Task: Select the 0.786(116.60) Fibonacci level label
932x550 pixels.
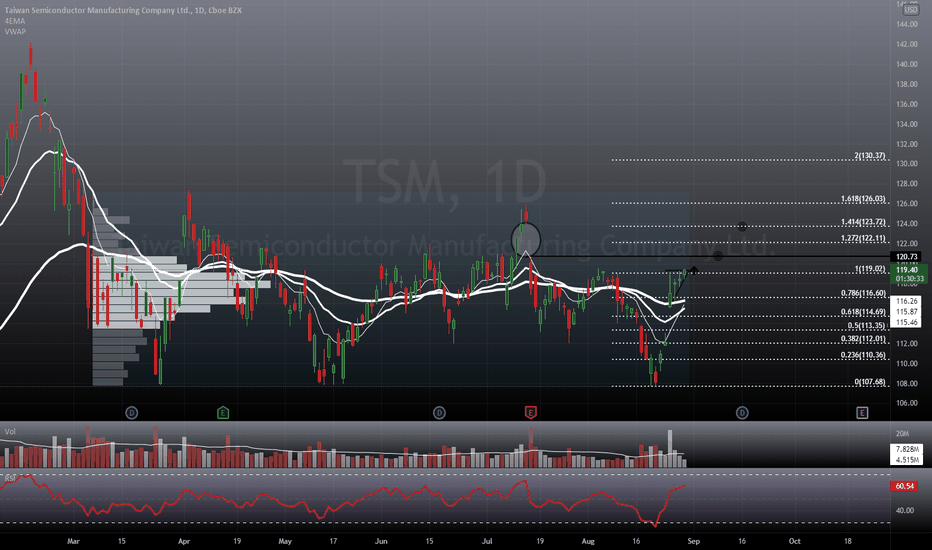Action: (x=863, y=293)
